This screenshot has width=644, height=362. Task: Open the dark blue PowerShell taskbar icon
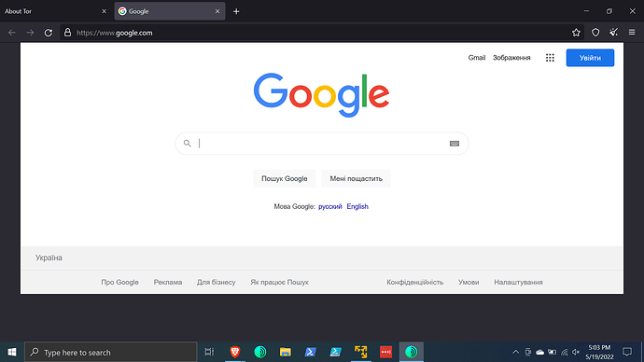point(311,352)
